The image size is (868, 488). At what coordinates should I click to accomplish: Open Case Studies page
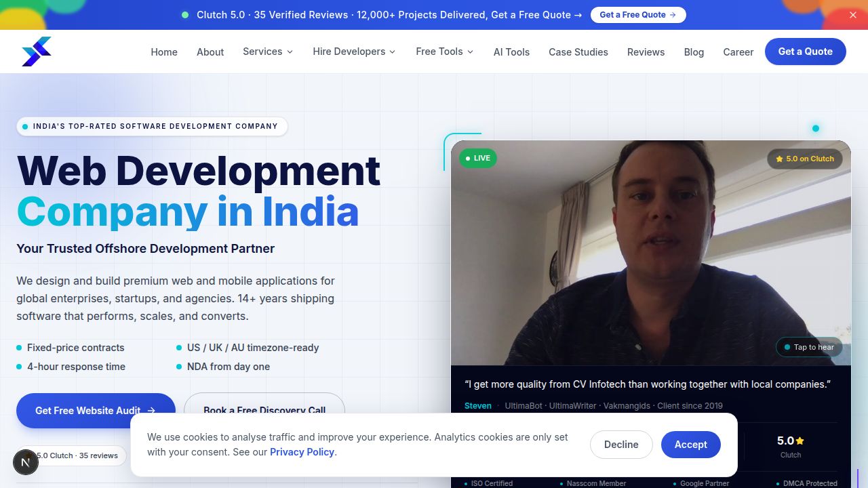pos(578,52)
